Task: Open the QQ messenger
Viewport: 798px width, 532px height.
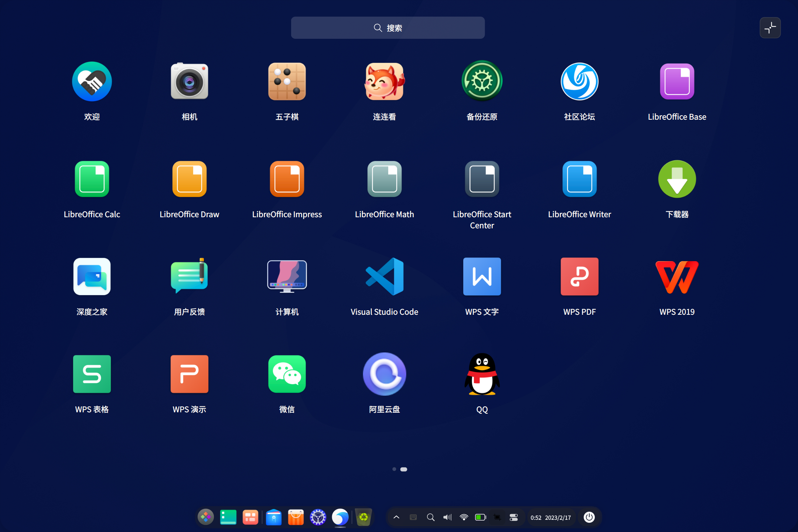Action: coord(481,374)
